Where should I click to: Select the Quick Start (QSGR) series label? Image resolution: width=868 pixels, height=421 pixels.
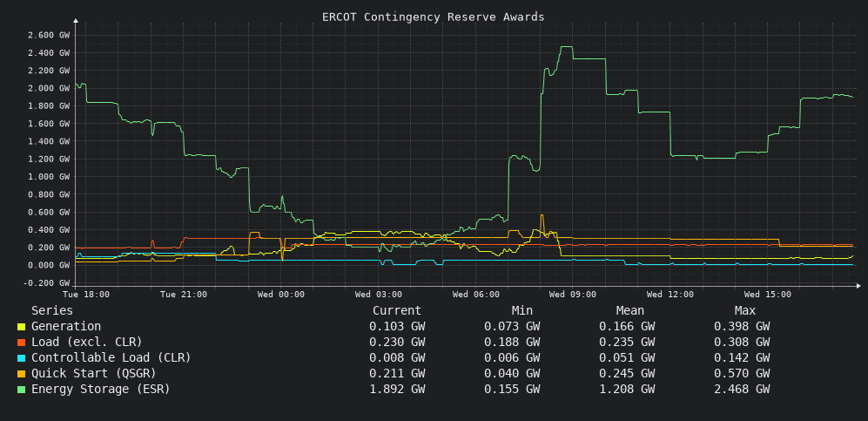click(x=93, y=373)
